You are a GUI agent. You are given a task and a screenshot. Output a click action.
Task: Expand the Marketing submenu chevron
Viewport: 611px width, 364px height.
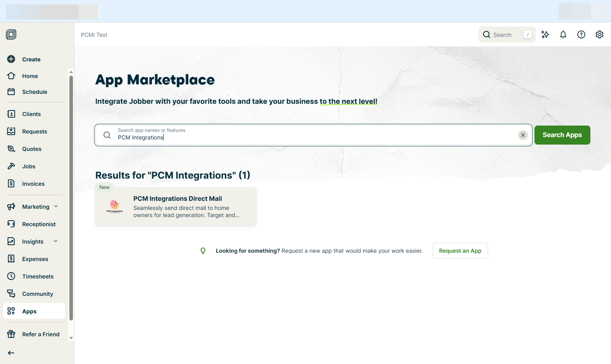coord(56,206)
